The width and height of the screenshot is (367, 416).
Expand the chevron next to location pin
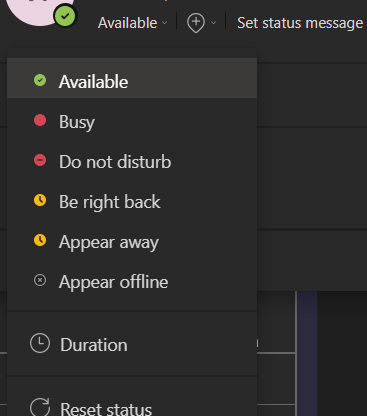coord(214,23)
